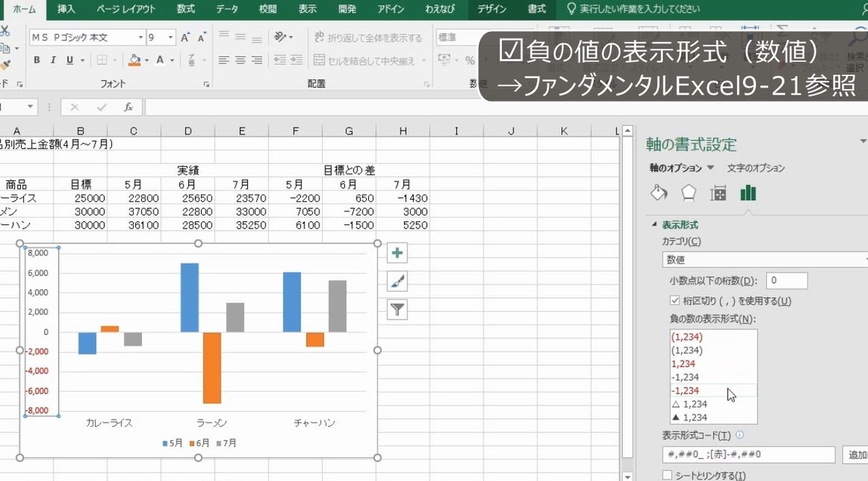Open the Chart Styles brush icon
This screenshot has height=481, width=868.
click(396, 281)
